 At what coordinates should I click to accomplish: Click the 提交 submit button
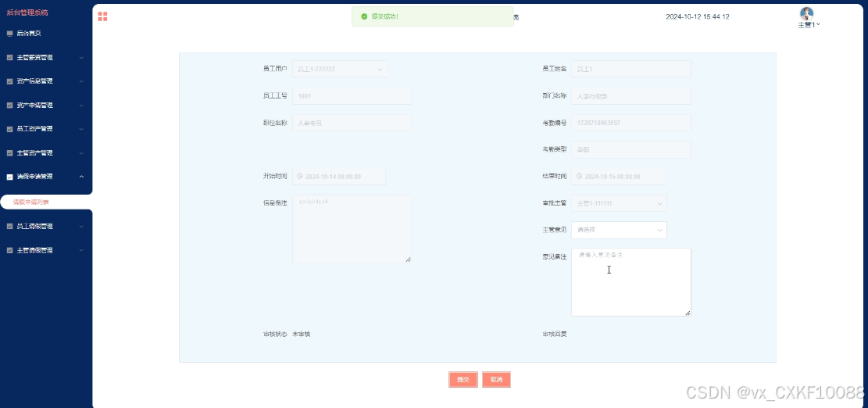point(463,380)
